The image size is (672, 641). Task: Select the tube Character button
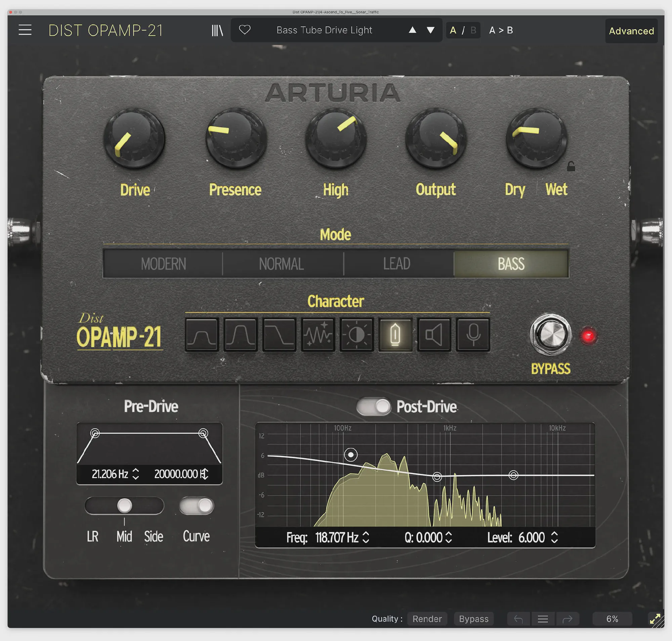(x=395, y=335)
